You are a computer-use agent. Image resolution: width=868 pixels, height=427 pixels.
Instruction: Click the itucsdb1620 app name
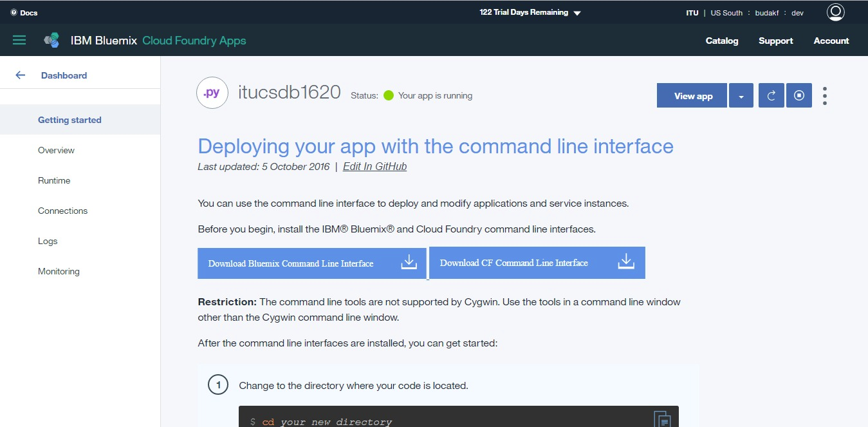289,93
